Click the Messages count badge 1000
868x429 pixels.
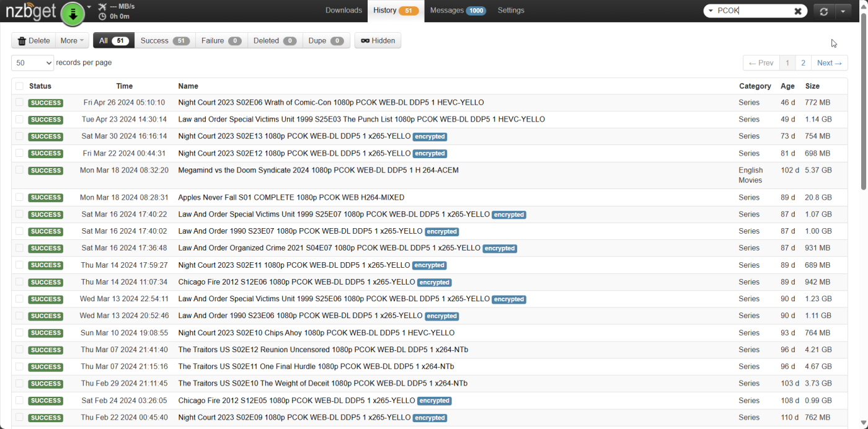[476, 11]
